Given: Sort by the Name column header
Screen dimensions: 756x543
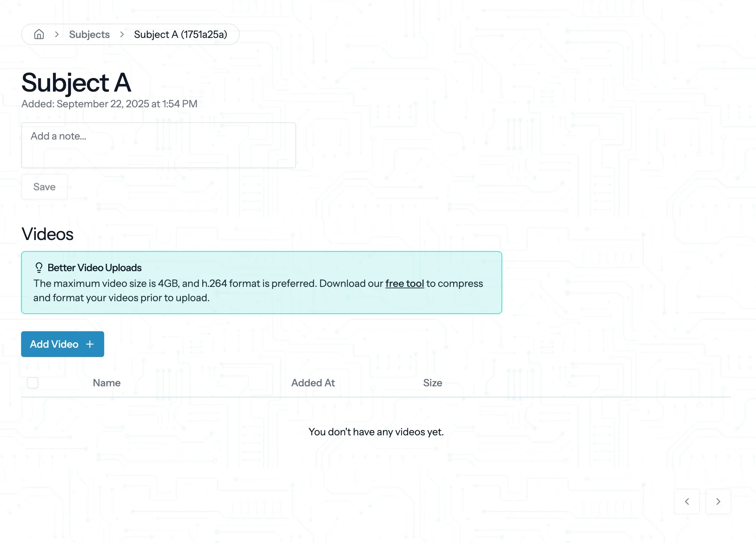Looking at the screenshot, I should tap(107, 383).
